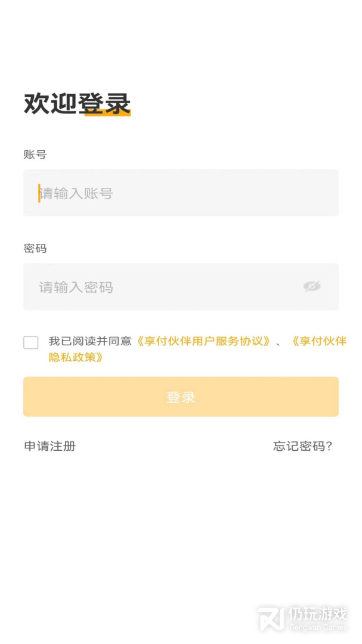Click the 欢迎 word in the title
362x644 pixels.
tap(50, 103)
